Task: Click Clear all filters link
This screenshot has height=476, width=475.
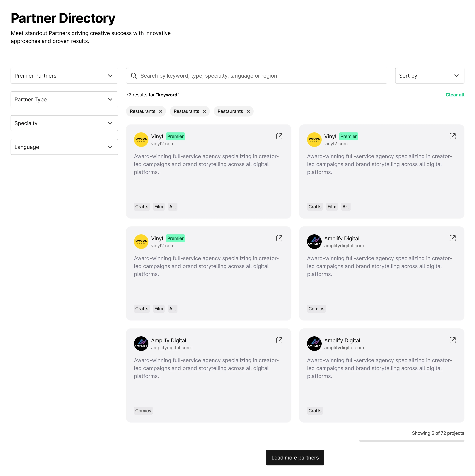Action: click(x=455, y=95)
